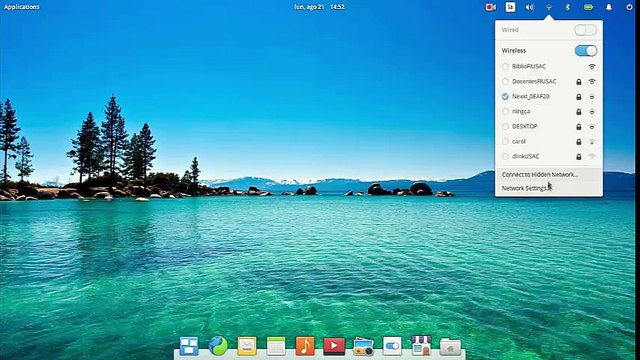
Task: Select the carol network
Action: click(x=549, y=141)
